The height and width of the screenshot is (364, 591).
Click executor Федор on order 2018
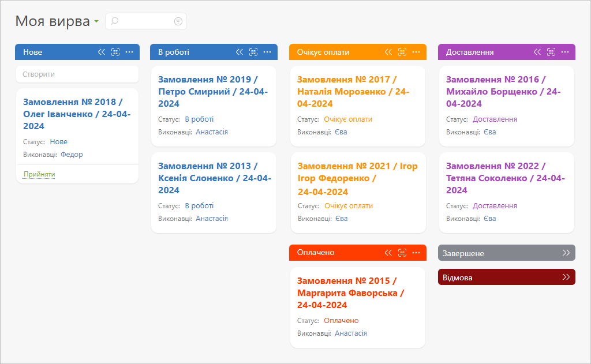[x=72, y=155]
